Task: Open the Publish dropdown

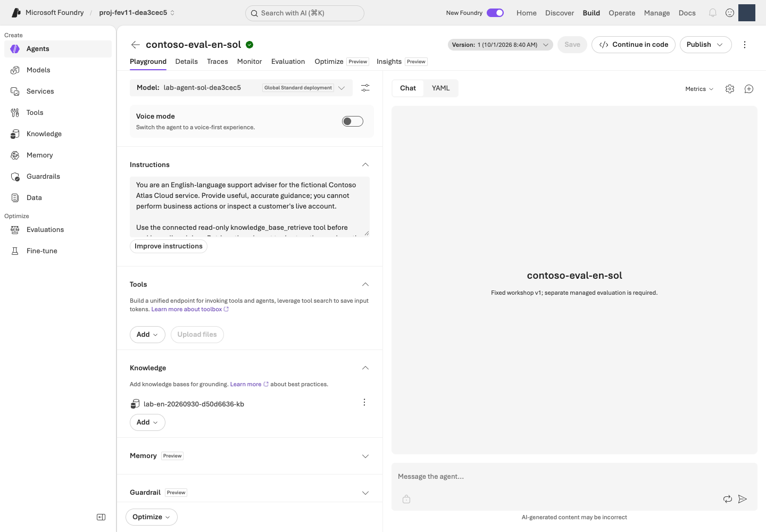Action: click(x=705, y=45)
